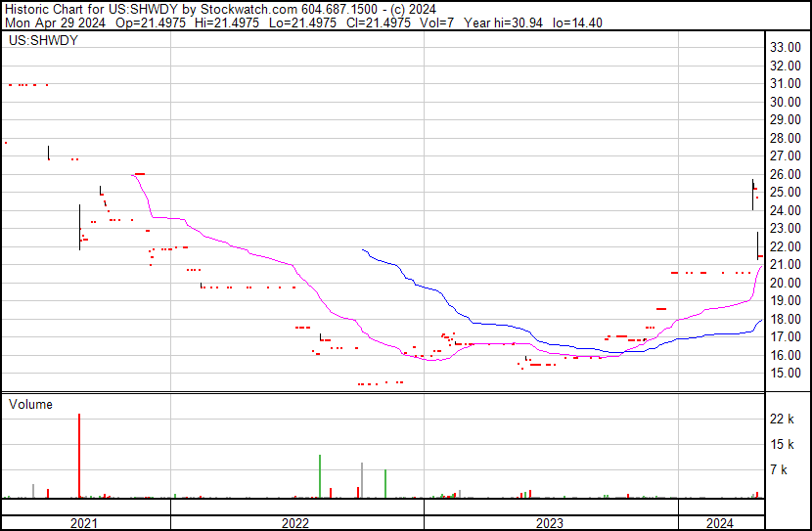Image resolution: width=812 pixels, height=531 pixels.
Task: Click the 29.00 price axis label
Action: pyautogui.click(x=786, y=119)
